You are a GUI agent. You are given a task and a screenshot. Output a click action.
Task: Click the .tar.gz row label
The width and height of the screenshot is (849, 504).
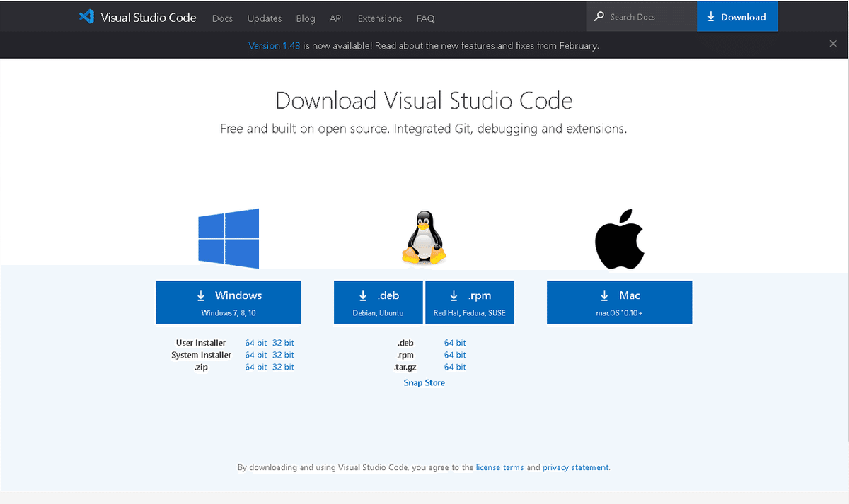[x=405, y=367]
